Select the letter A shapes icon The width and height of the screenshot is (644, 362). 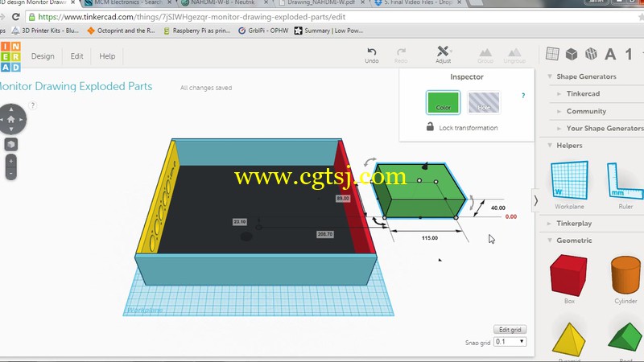(x=610, y=54)
